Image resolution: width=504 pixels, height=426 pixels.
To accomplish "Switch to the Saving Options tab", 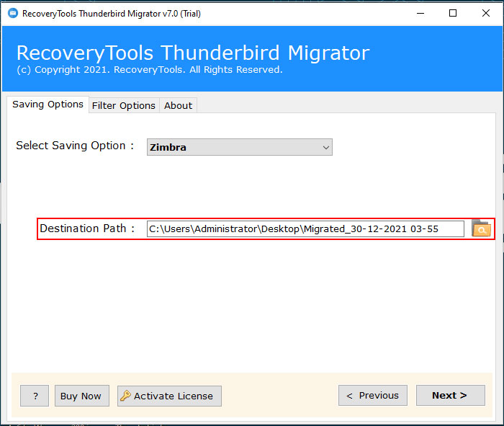I will tap(48, 105).
